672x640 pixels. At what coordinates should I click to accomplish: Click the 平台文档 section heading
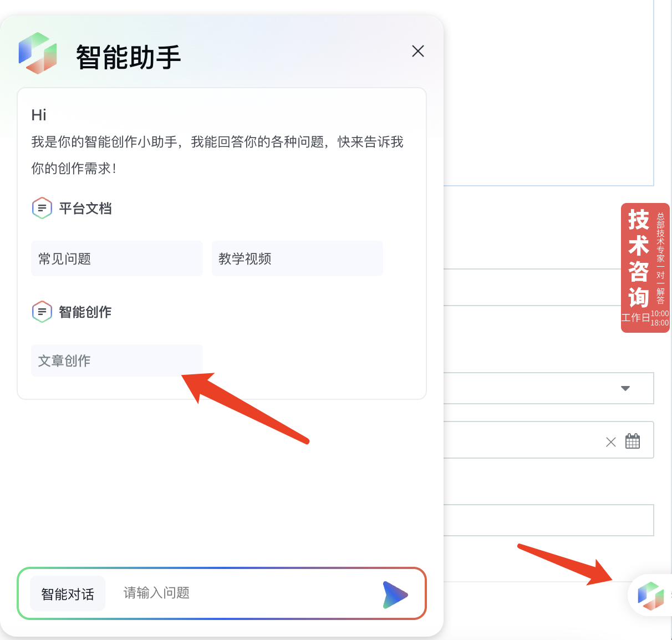pos(85,209)
